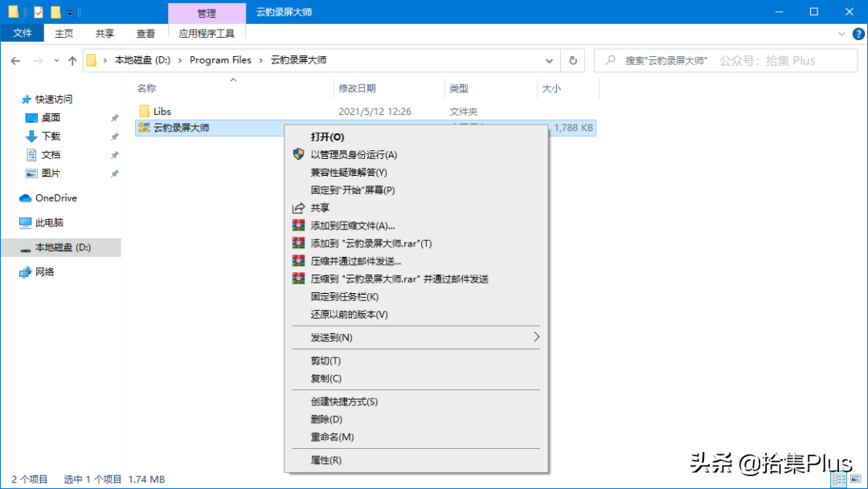Click the Up one level arrow
Screen dimensions: 868x489
(x=72, y=61)
